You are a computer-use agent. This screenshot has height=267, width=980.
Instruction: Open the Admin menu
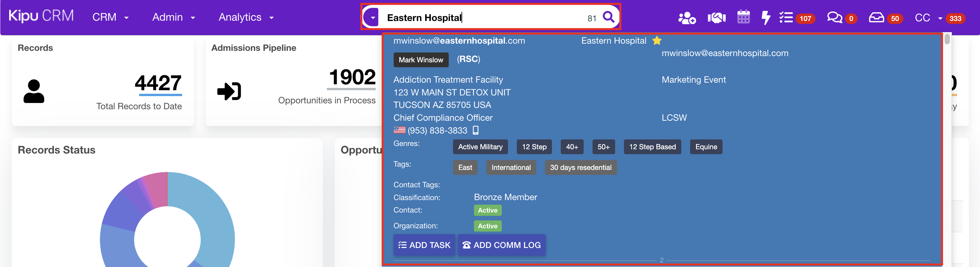(174, 17)
